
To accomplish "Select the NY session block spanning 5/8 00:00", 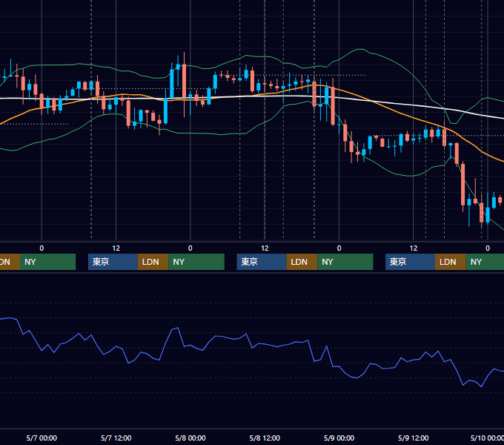I will tap(196, 262).
